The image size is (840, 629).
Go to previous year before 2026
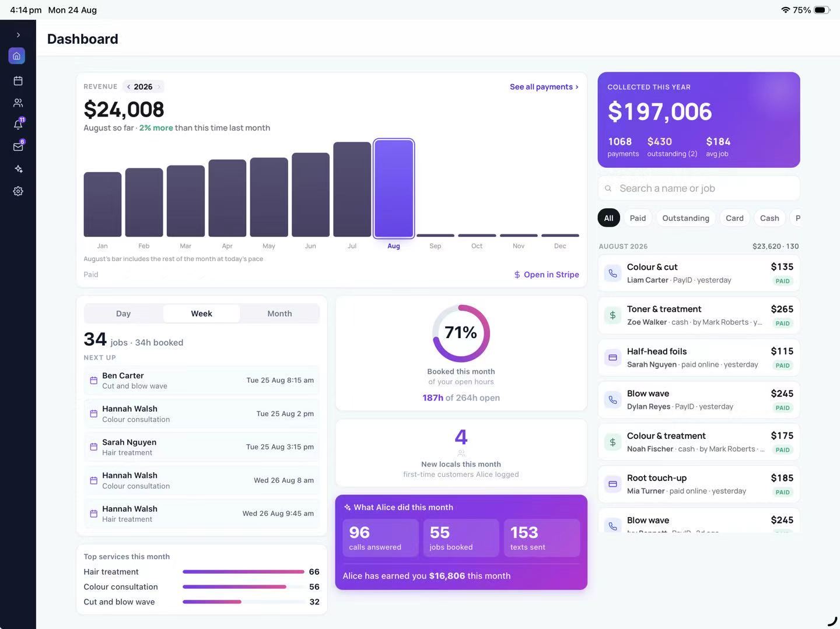coord(128,87)
